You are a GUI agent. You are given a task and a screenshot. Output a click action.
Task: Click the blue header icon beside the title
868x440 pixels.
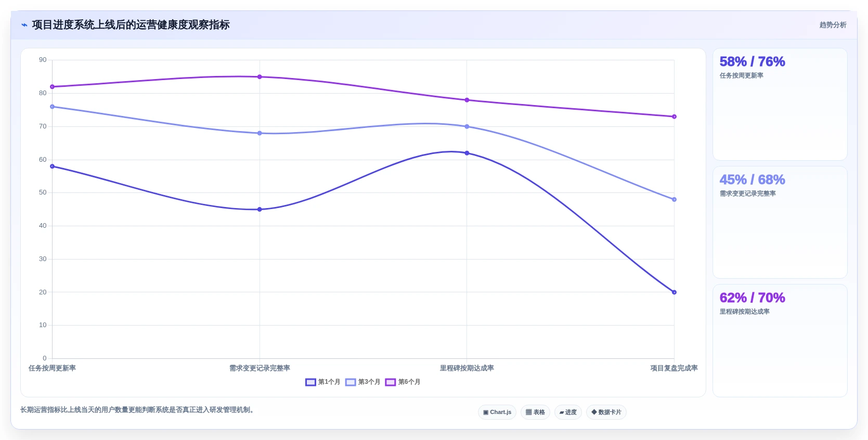pyautogui.click(x=24, y=25)
